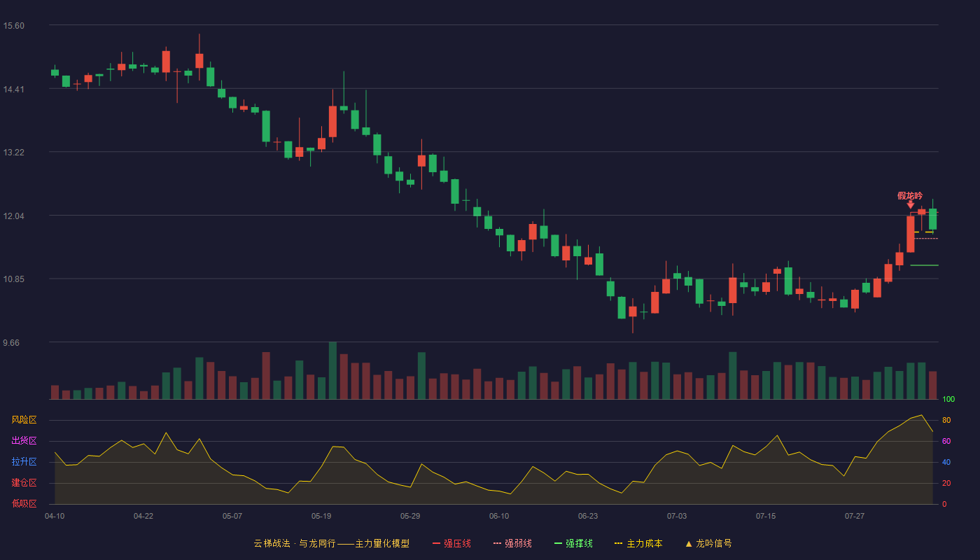Click the 07-15 date label

pos(766,516)
